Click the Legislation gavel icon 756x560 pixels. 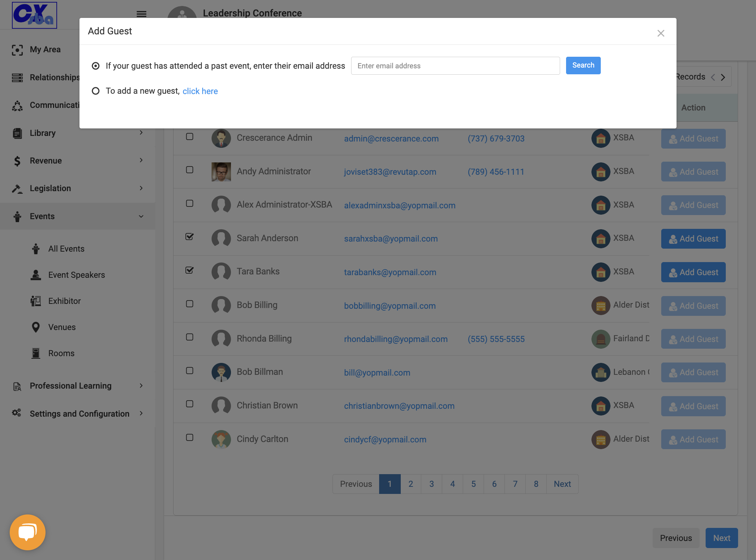point(17,189)
